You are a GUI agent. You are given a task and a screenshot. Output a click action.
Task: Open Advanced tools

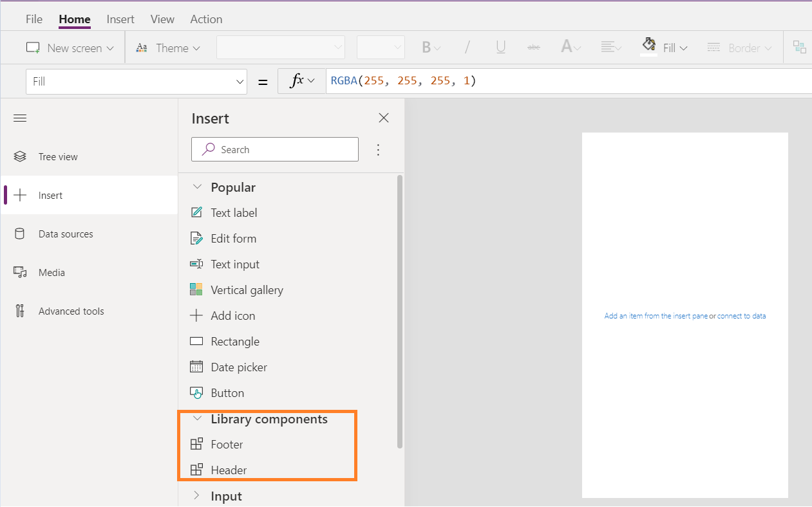pyautogui.click(x=71, y=311)
